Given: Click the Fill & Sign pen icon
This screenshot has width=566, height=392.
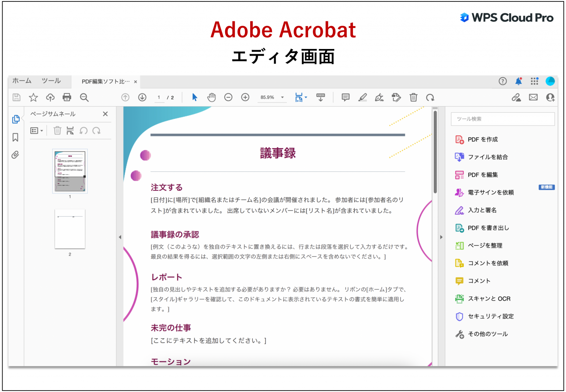Looking at the screenshot, I should pyautogui.click(x=380, y=97).
